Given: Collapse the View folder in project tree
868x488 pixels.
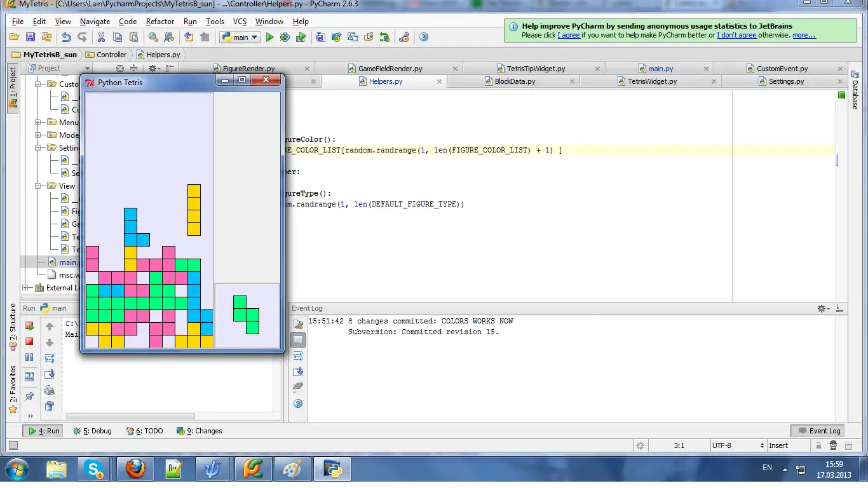Looking at the screenshot, I should pos(38,186).
